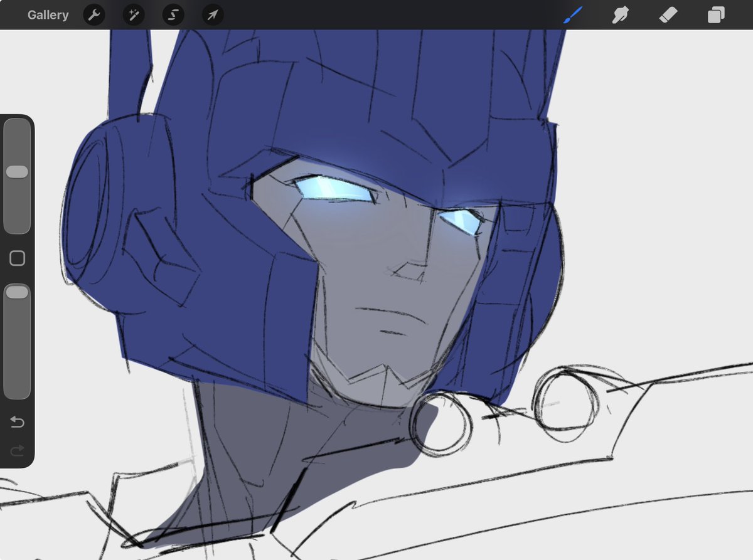Screen dimensions: 753x560
Task: Activate the Selection tool
Action: 173,15
